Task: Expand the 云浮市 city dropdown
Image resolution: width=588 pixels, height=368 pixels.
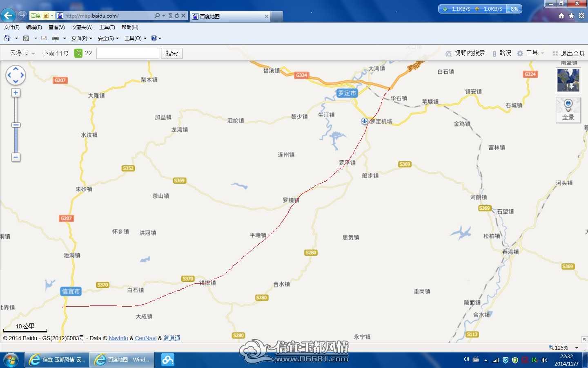Action: 22,53
